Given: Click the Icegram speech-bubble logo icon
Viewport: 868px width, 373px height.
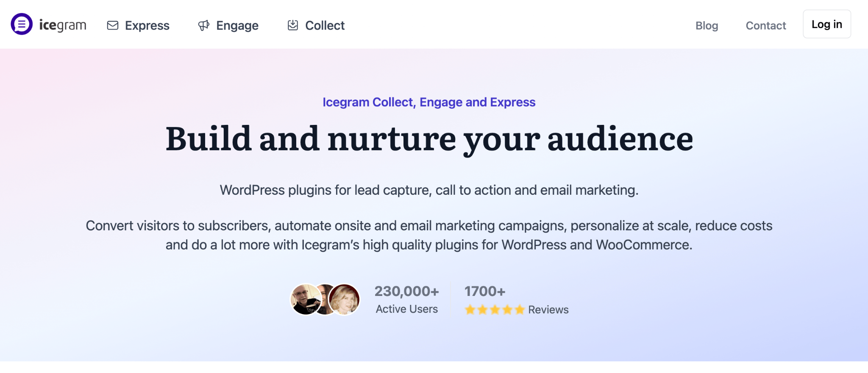Looking at the screenshot, I should tap(22, 25).
